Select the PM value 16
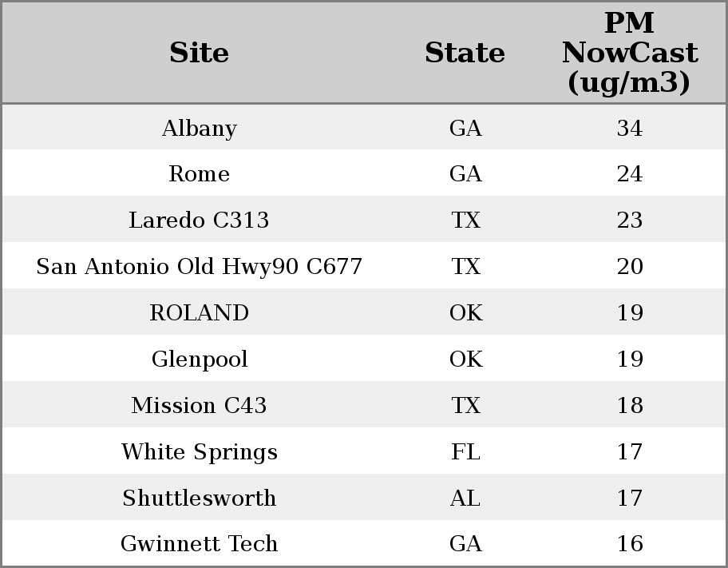728x568 pixels. (x=630, y=543)
